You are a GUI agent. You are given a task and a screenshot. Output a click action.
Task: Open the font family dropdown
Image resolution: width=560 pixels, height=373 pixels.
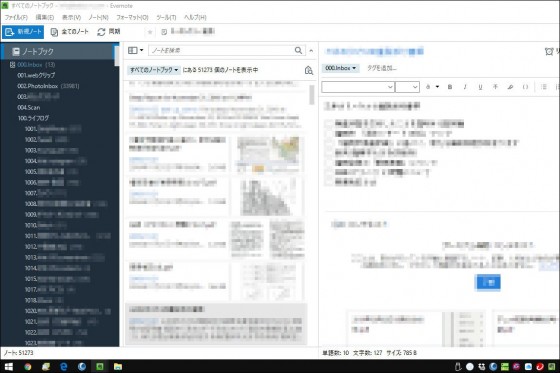click(358, 87)
